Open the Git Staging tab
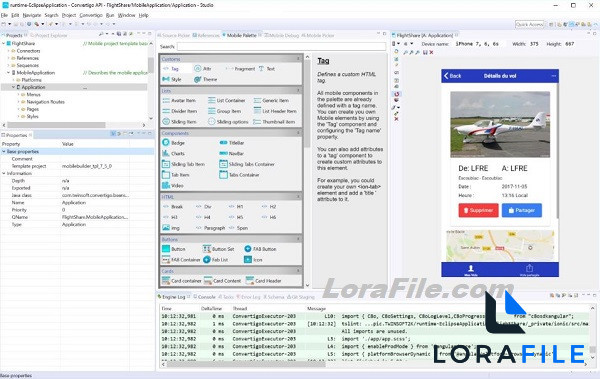This screenshot has width=600, height=379. (x=301, y=297)
